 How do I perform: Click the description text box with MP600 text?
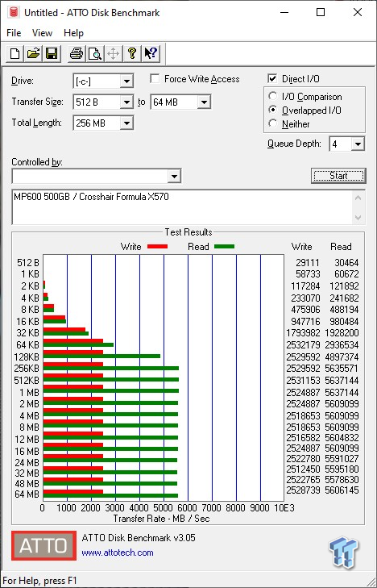point(182,207)
